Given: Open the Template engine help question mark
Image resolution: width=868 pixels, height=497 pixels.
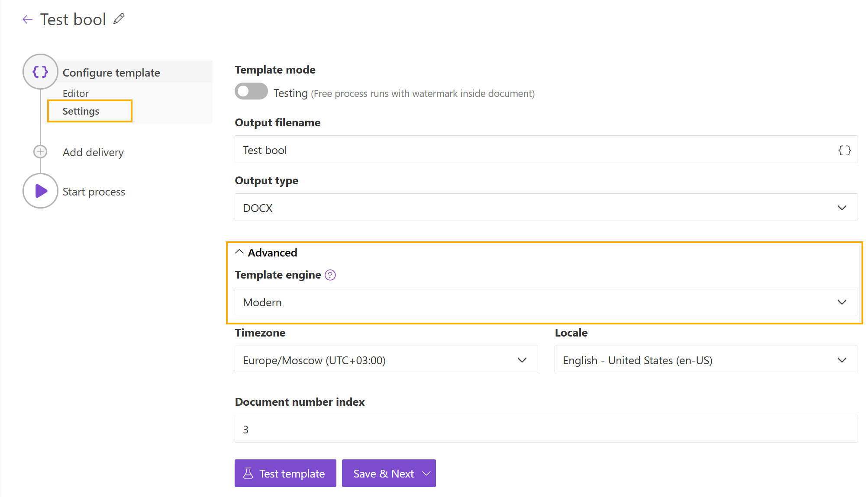Looking at the screenshot, I should click(x=330, y=275).
